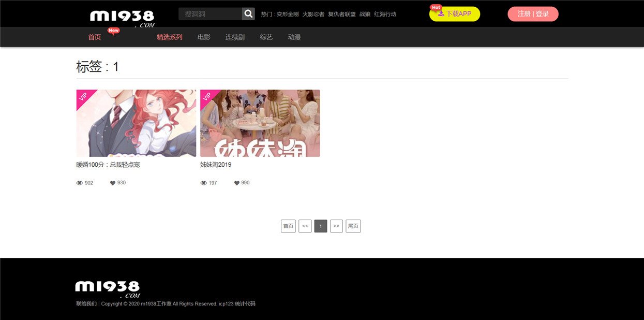The image size is (644, 320).
Task: Click the hot search link 复仇者联盟
Action: (x=342, y=14)
